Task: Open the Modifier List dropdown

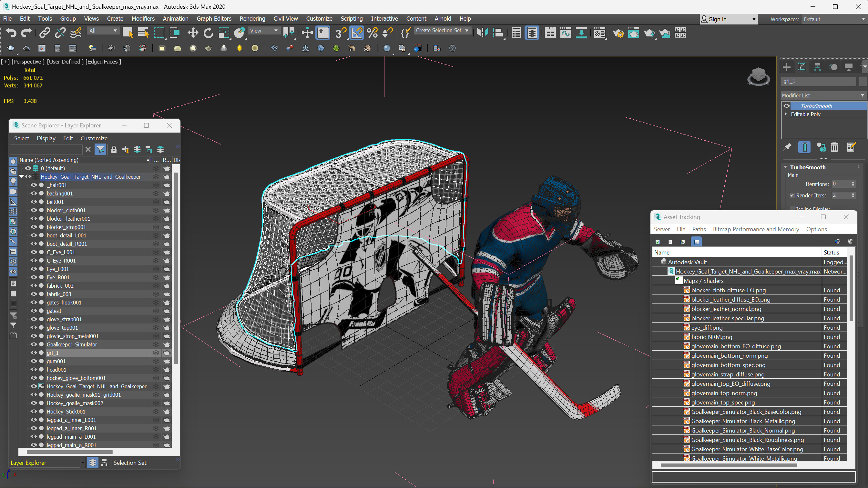Action: 823,95
